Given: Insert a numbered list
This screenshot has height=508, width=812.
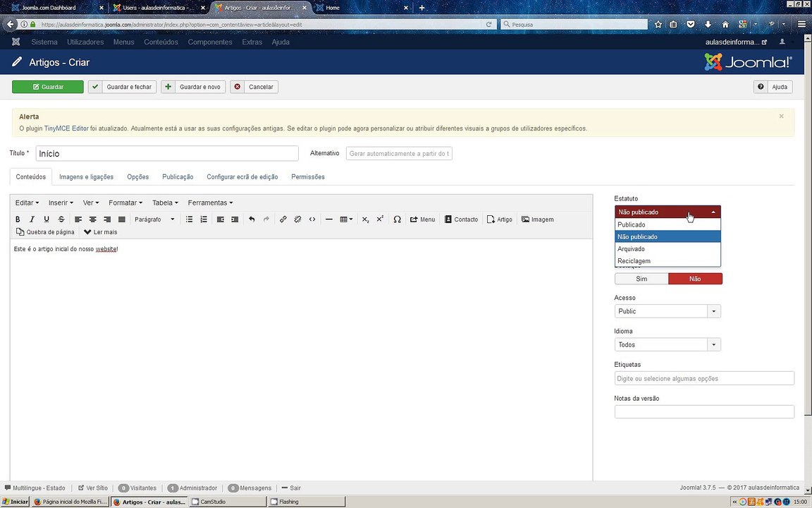Looking at the screenshot, I should tap(204, 219).
